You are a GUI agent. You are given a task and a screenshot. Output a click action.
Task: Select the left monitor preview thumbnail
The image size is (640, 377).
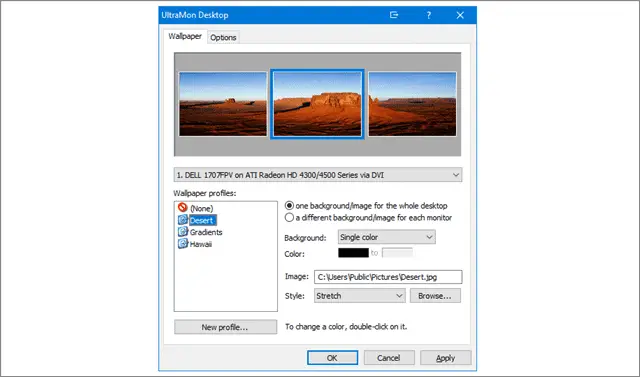pos(223,104)
